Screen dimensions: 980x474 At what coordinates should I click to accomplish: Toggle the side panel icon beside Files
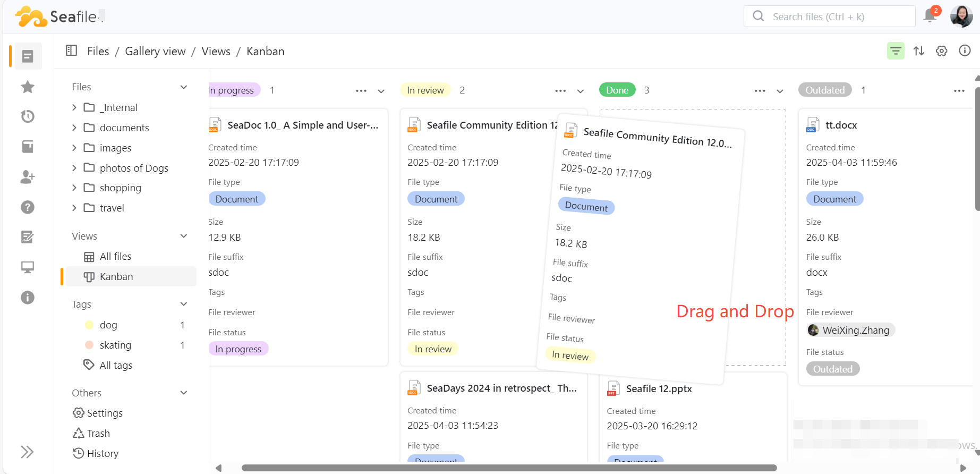(x=71, y=51)
